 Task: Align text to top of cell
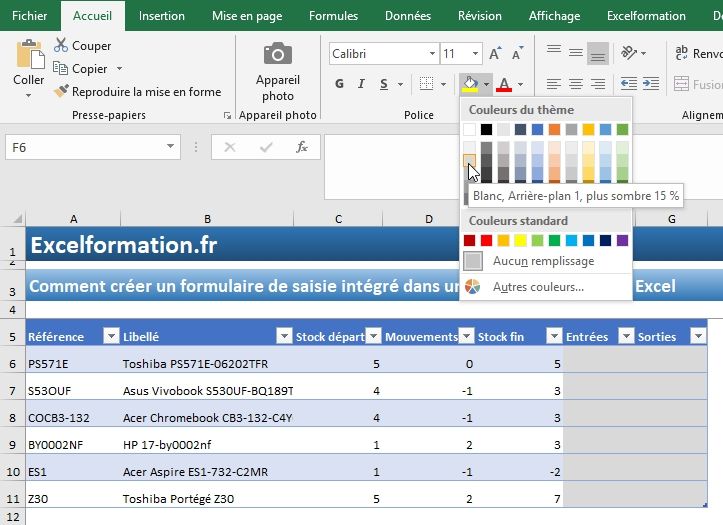[554, 51]
